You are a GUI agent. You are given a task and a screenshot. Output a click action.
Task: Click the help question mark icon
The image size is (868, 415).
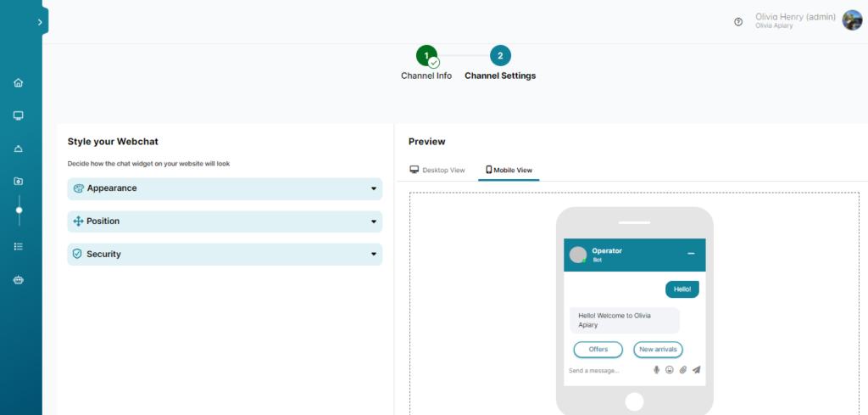pos(738,22)
